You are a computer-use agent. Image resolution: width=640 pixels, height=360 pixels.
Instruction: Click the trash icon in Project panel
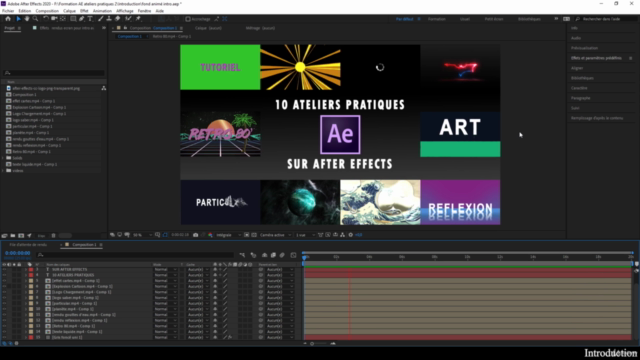click(53, 236)
